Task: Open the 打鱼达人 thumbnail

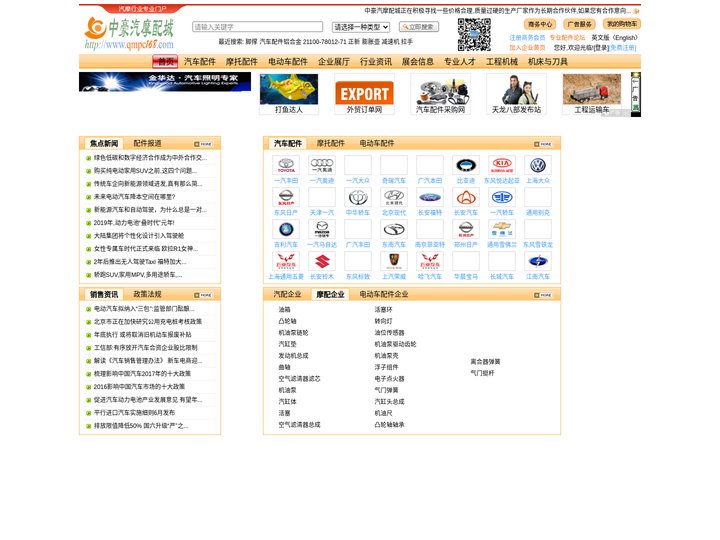Action: 289,94
